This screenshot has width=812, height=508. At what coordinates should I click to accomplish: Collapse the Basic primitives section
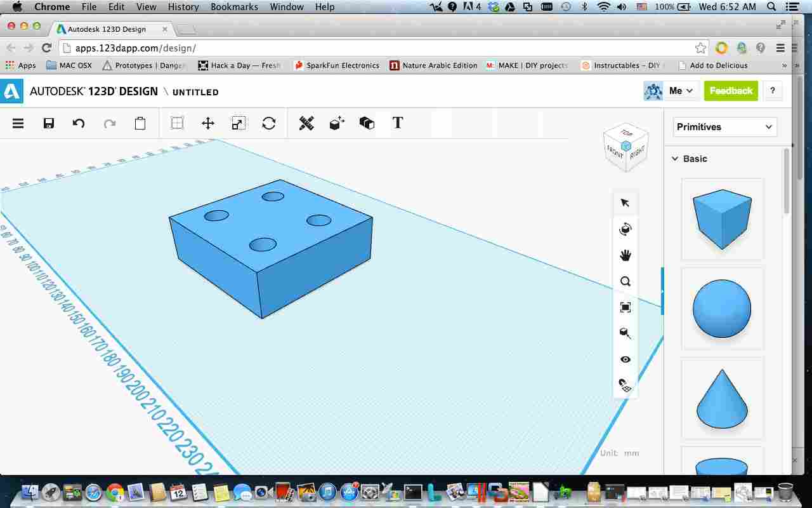click(x=675, y=159)
